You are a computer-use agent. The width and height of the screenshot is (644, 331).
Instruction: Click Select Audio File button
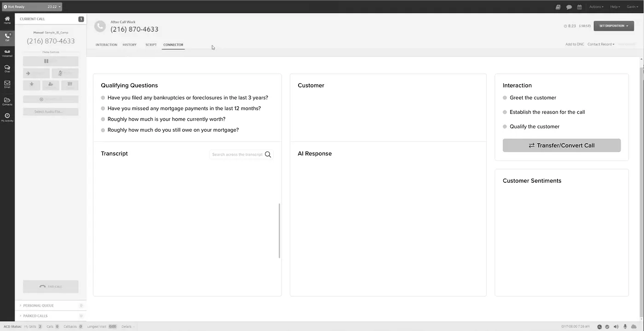[x=51, y=111]
